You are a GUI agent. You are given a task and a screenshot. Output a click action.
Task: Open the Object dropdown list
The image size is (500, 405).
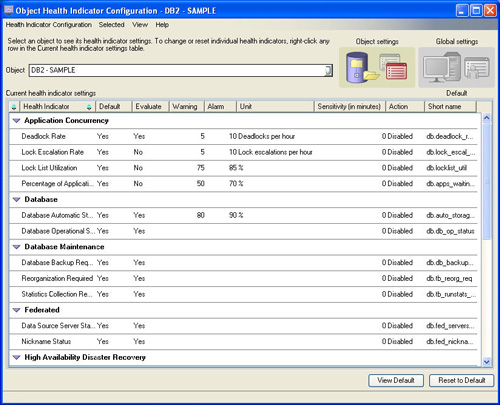[x=328, y=70]
